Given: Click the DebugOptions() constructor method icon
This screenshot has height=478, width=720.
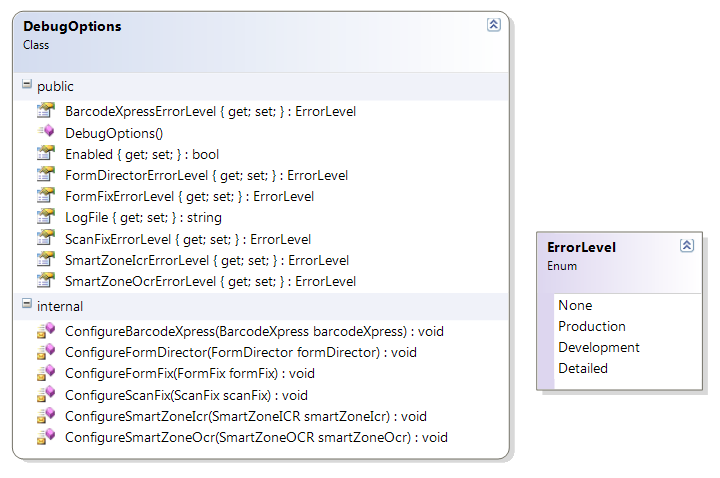Looking at the screenshot, I should point(45,132).
